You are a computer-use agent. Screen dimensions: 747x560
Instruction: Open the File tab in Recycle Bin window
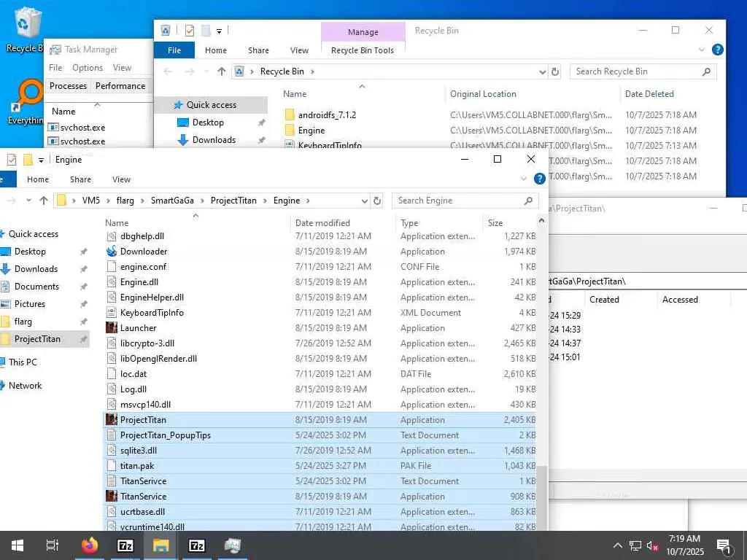pos(174,50)
